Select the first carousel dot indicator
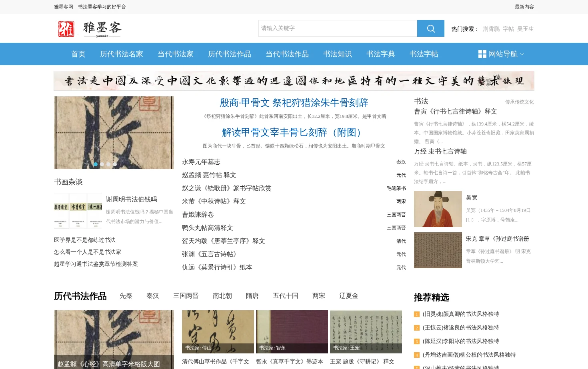The image size is (588, 369). click(x=96, y=164)
